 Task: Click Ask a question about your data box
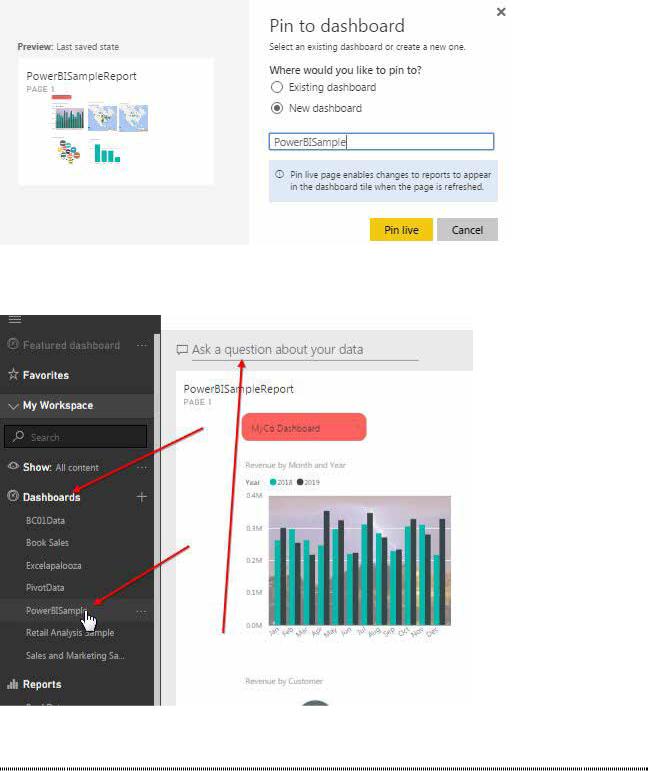pos(305,350)
